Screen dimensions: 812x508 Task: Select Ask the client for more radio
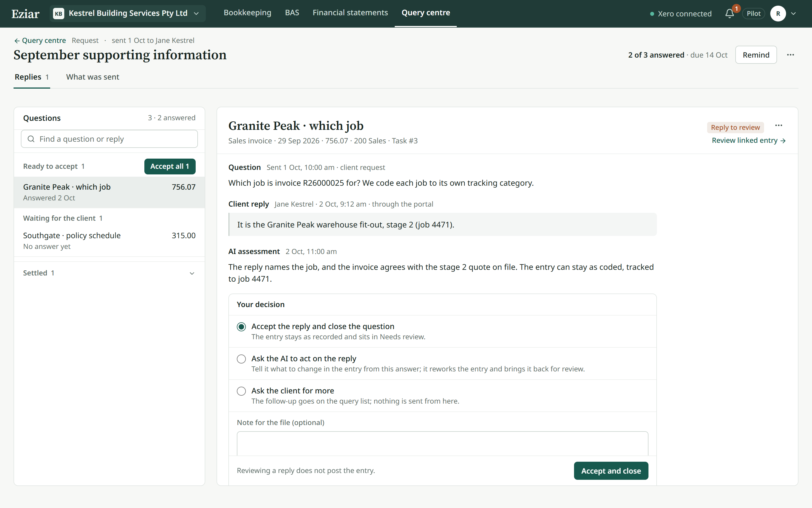(241, 391)
